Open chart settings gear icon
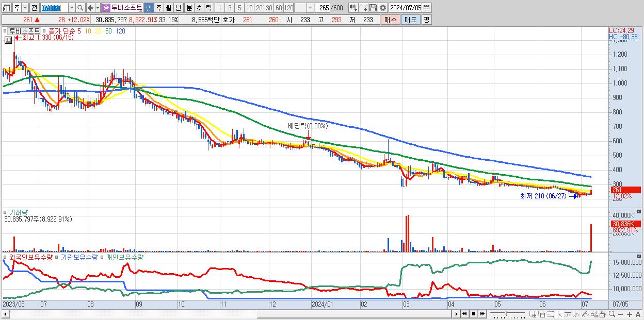The height and width of the screenshot is (320, 644). [x=382, y=8]
